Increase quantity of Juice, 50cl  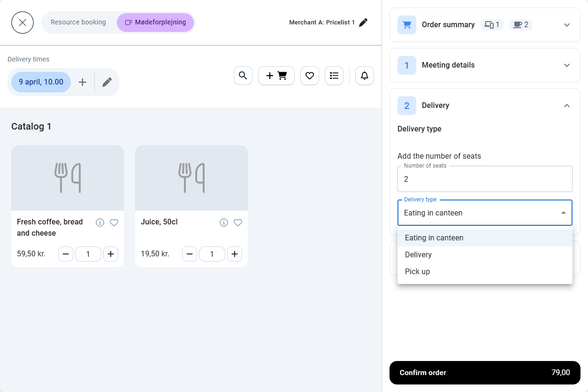(235, 254)
